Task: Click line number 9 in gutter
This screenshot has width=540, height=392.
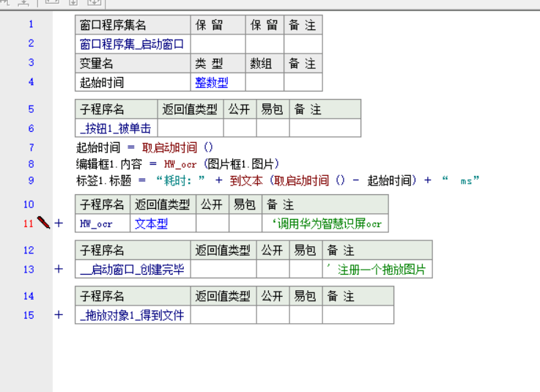Action: (31, 180)
